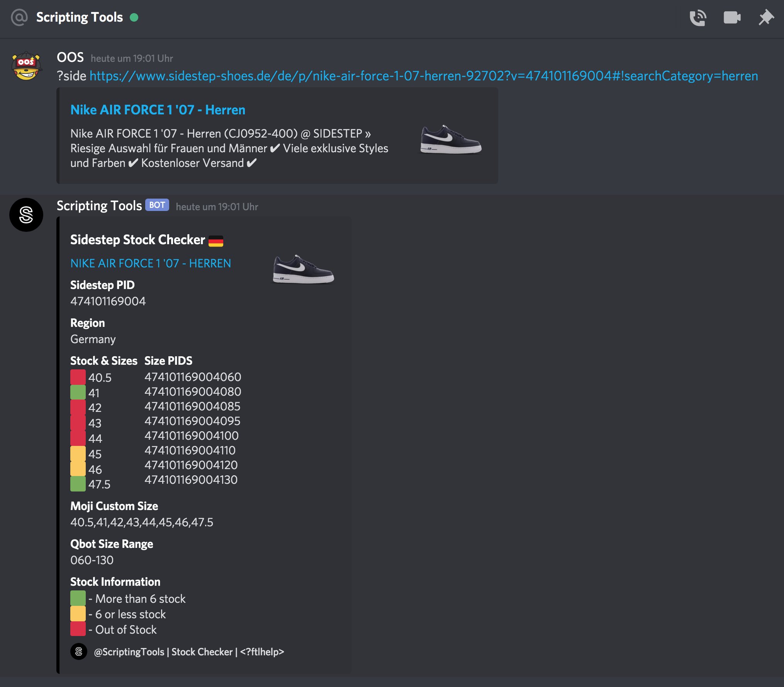Viewport: 784px width, 687px height.
Task: Click OOS username
Action: [x=70, y=58]
